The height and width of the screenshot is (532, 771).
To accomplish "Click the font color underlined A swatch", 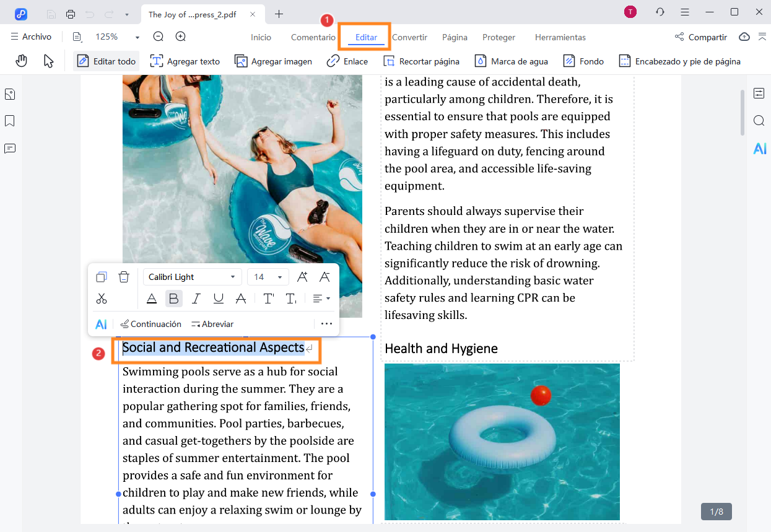I will [152, 299].
